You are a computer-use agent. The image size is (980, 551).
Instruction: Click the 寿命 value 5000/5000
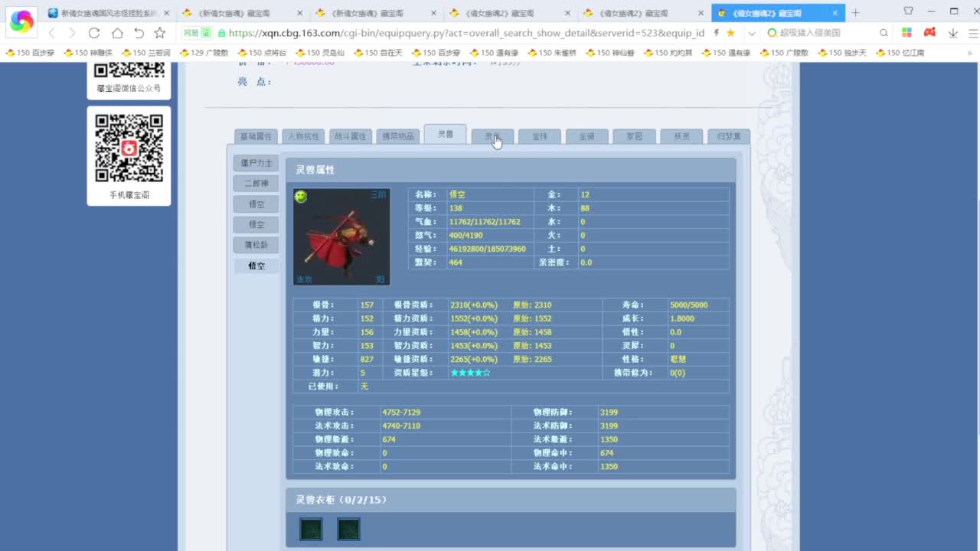(x=688, y=305)
